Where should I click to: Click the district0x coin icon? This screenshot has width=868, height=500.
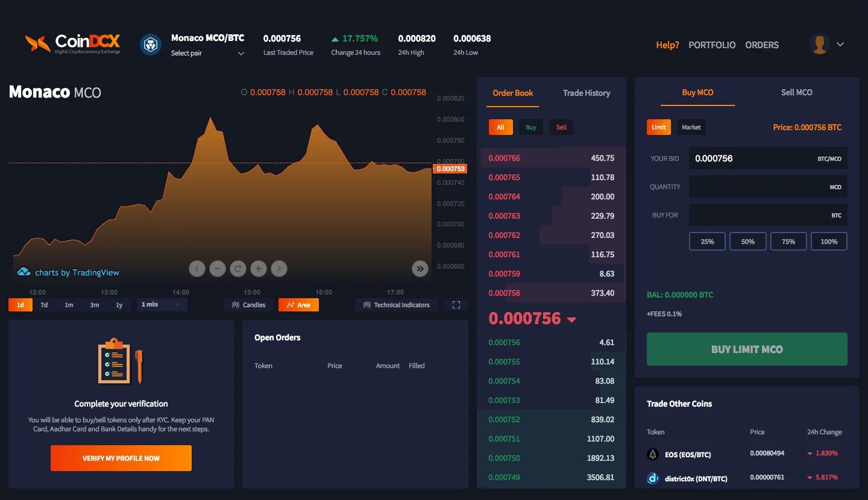coord(653,478)
